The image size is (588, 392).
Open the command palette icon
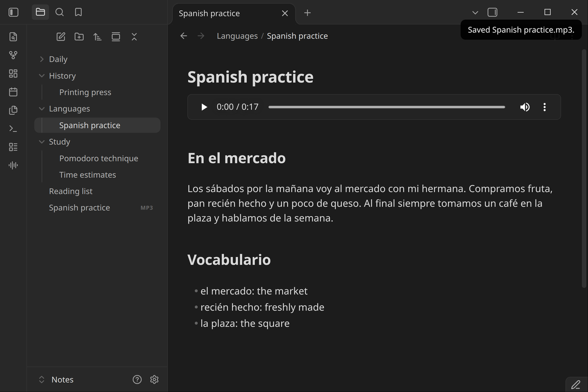[x=13, y=129]
